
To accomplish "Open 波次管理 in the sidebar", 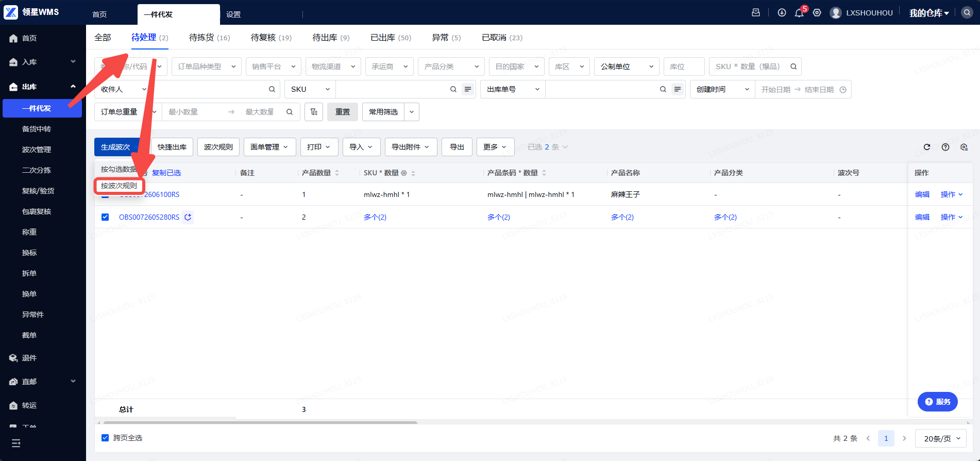I will point(37,150).
